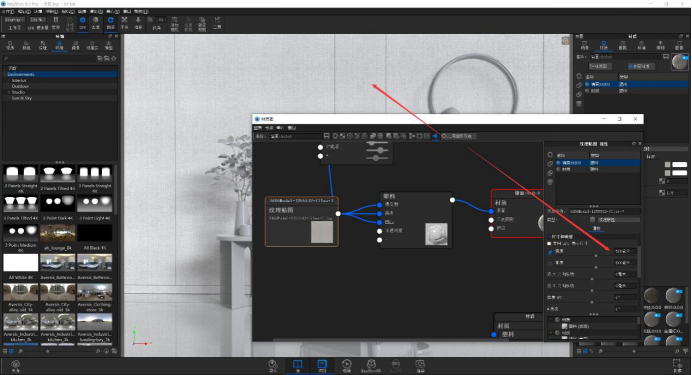Image resolution: width=692 pixels, height=375 pixels.
Task: Expand the Studio folder in the tree
Action: point(9,92)
